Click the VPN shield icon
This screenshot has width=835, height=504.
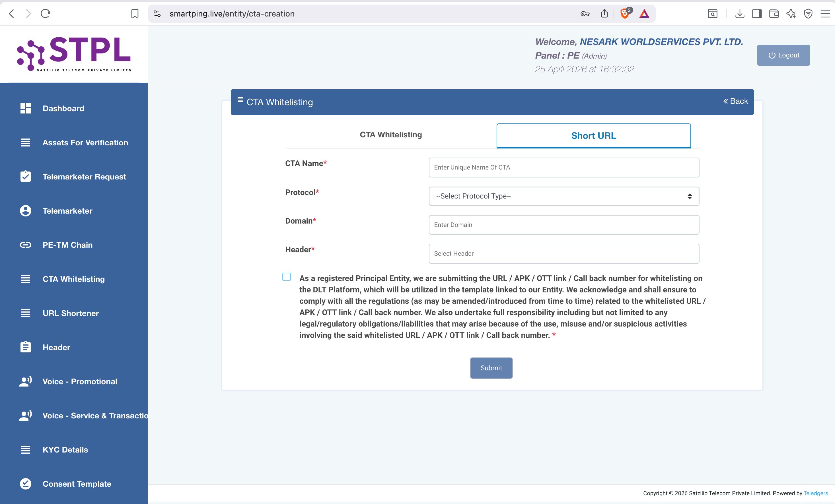tap(808, 14)
